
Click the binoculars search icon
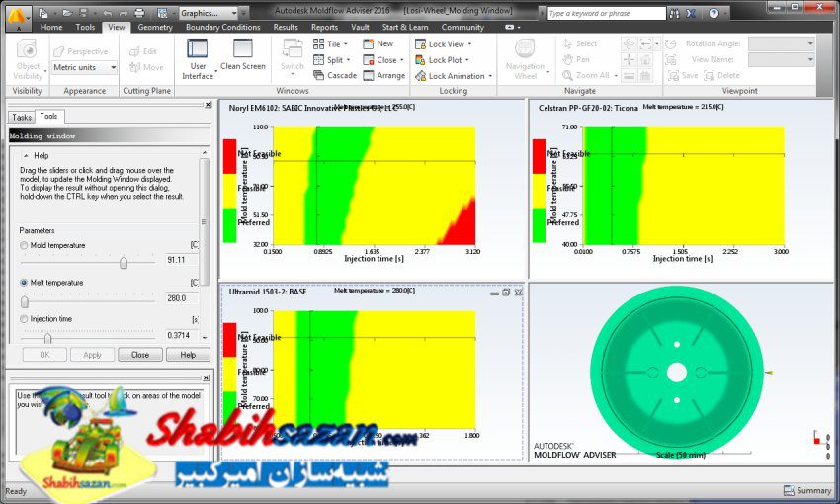tap(674, 14)
